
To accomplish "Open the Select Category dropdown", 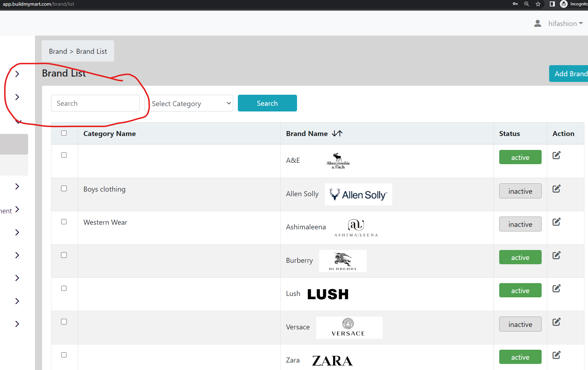I will pos(190,103).
